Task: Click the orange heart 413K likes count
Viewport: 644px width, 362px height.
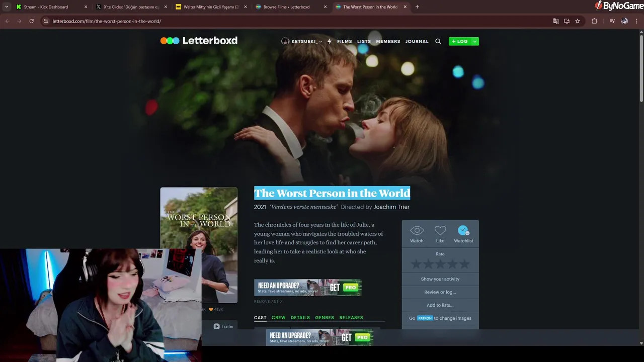Action: tap(216, 309)
